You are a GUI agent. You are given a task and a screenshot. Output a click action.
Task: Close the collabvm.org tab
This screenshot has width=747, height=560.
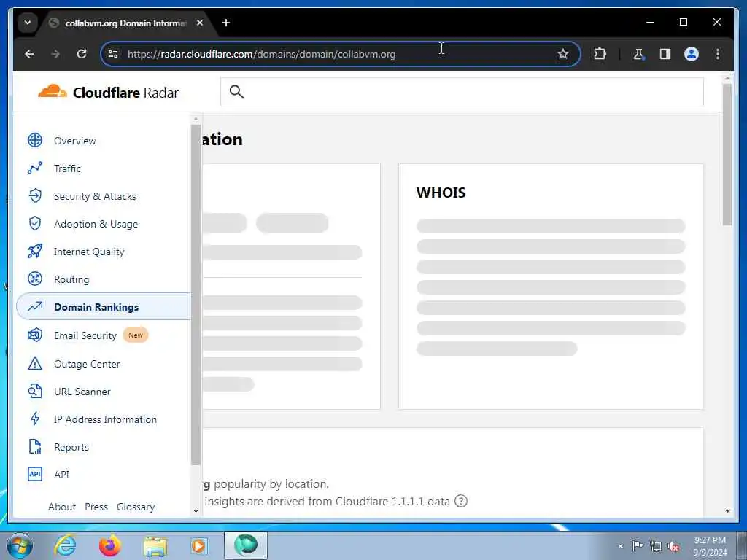click(x=200, y=23)
